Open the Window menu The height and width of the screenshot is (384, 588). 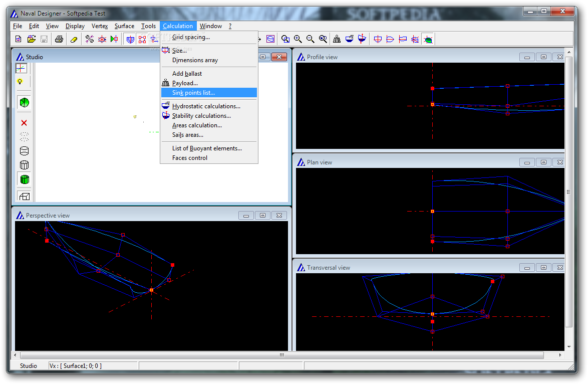(211, 26)
